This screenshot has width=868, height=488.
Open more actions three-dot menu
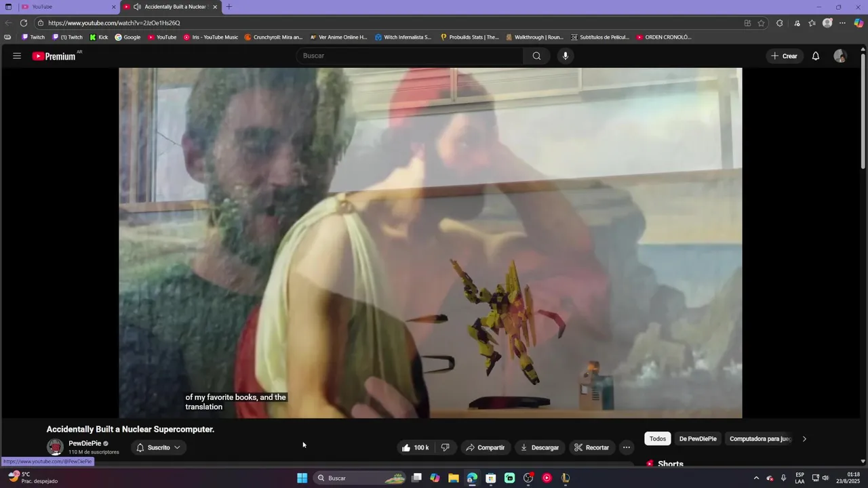pos(627,447)
